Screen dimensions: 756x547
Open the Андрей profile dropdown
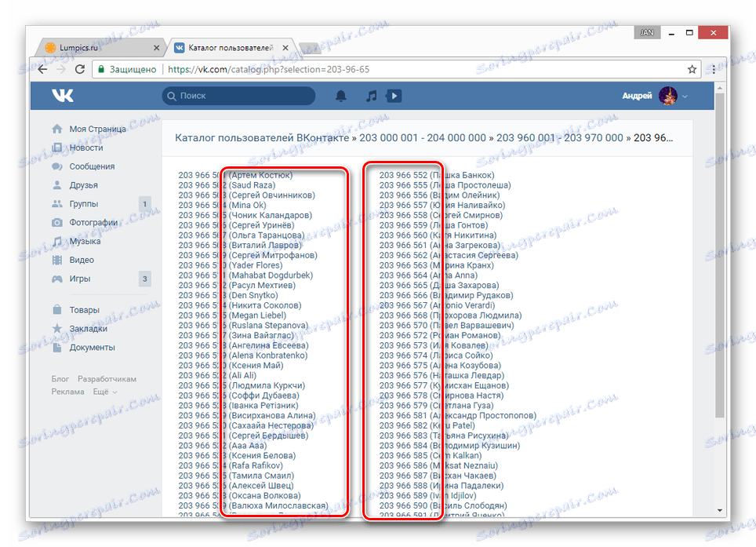pyautogui.click(x=655, y=96)
